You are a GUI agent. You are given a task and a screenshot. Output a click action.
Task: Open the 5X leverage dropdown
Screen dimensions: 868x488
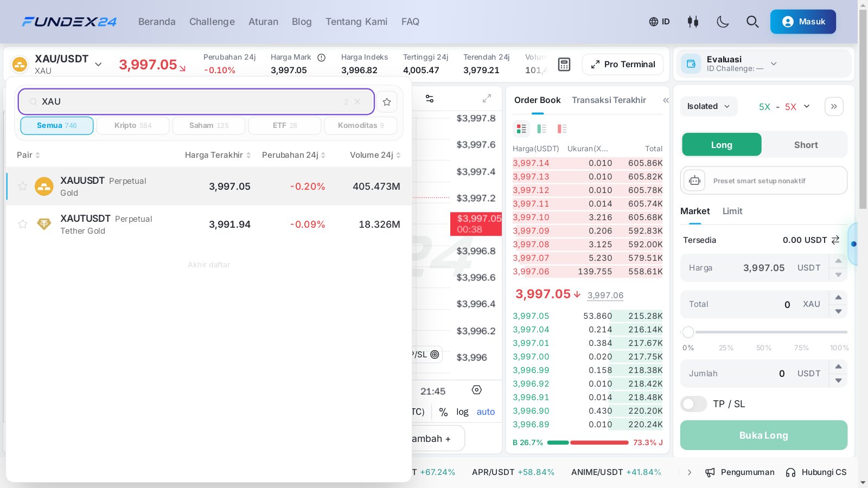pos(784,106)
